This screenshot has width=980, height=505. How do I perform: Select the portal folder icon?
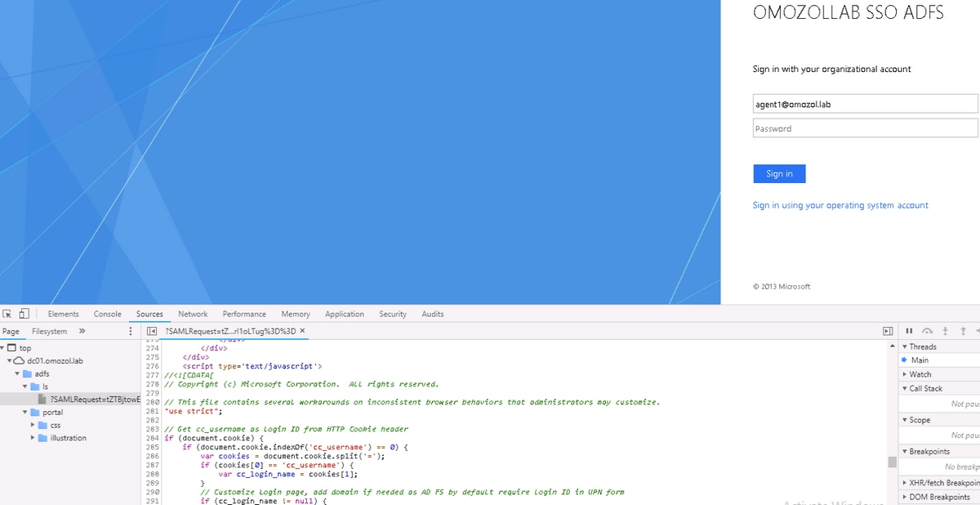coord(34,412)
